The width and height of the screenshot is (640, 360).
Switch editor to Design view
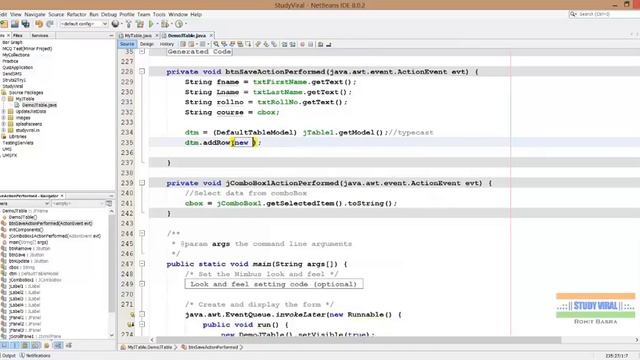pos(147,44)
